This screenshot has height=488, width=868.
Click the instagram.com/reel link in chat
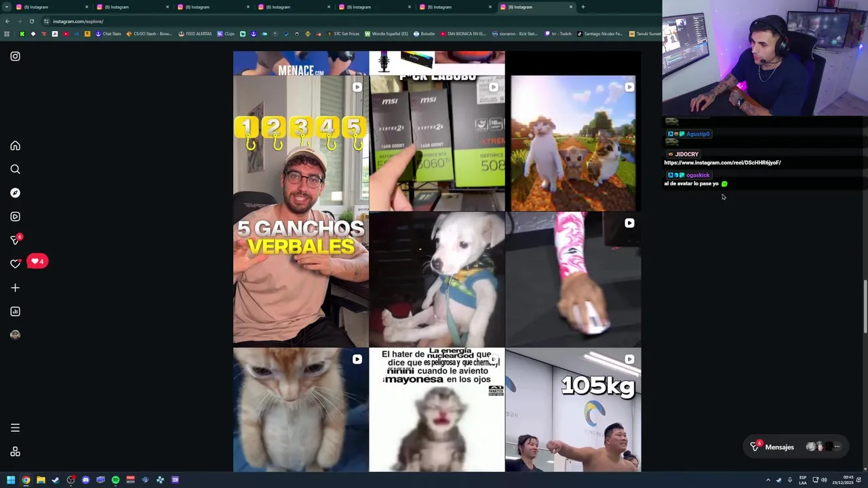click(x=722, y=163)
